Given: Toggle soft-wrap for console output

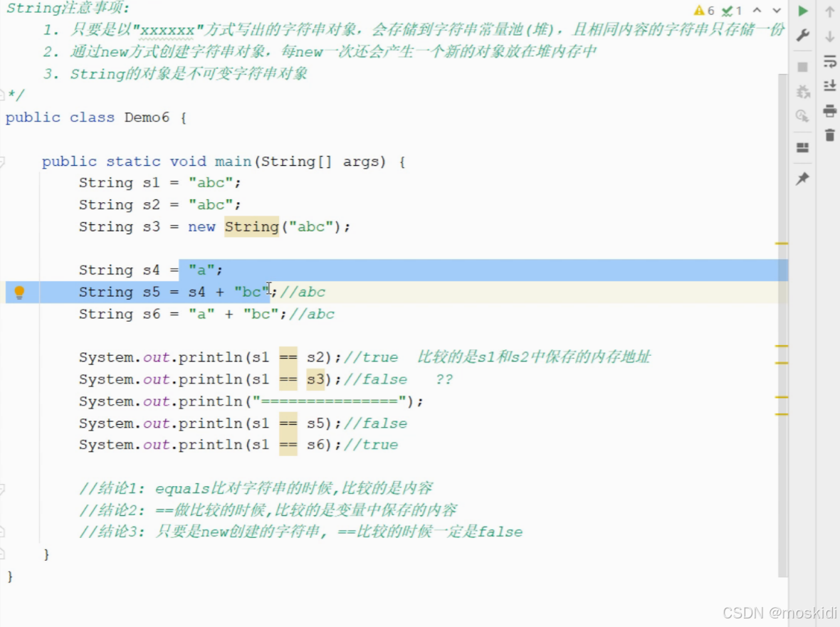Looking at the screenshot, I should coord(830,62).
